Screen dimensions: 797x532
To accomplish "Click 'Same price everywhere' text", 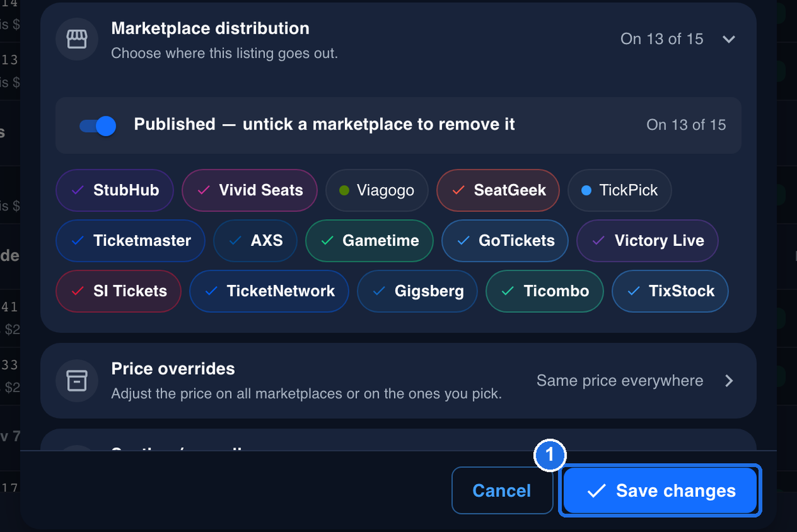I will click(x=620, y=381).
